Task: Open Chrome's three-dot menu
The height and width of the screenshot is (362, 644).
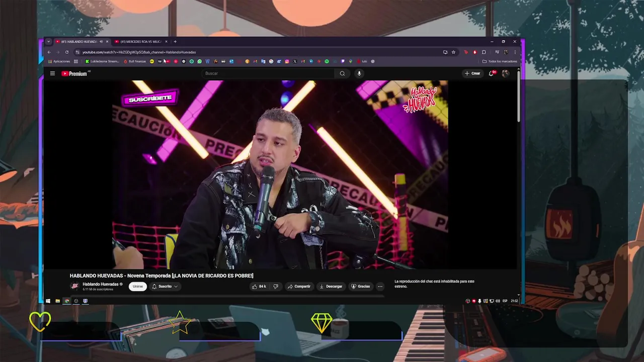Action: pos(515,52)
